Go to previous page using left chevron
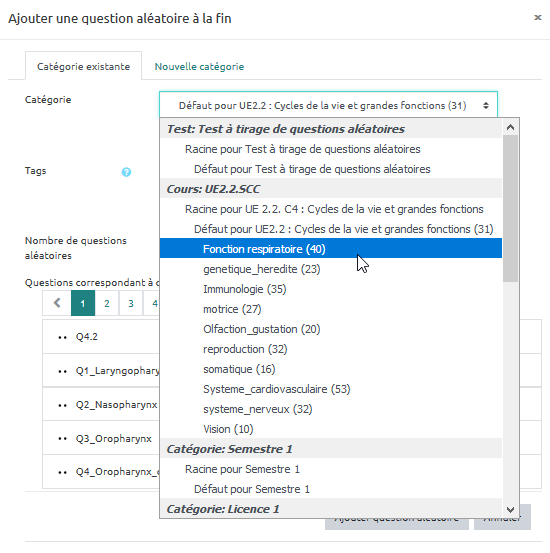 (57, 303)
